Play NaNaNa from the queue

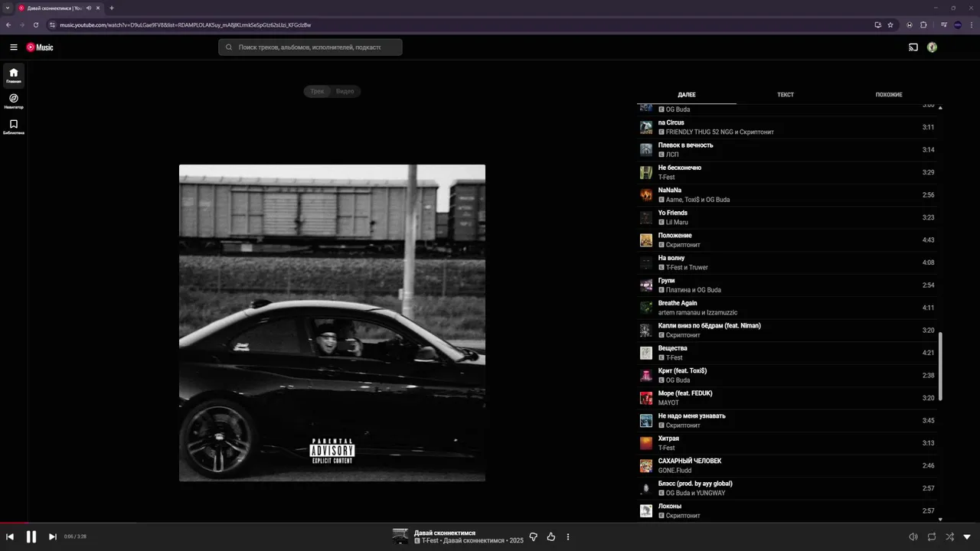point(788,195)
